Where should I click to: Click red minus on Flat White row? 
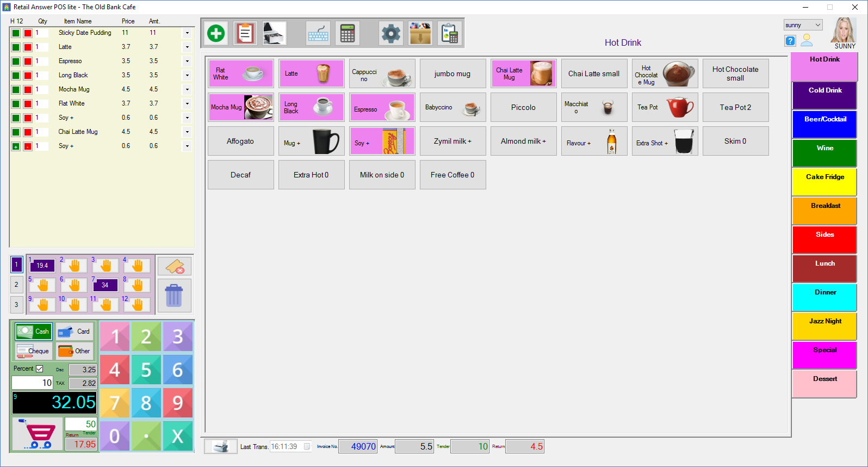tap(28, 104)
